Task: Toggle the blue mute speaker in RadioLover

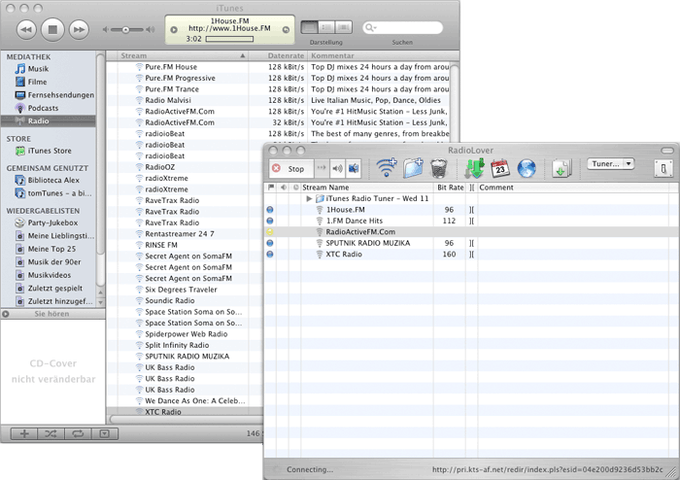Action: click(353, 169)
